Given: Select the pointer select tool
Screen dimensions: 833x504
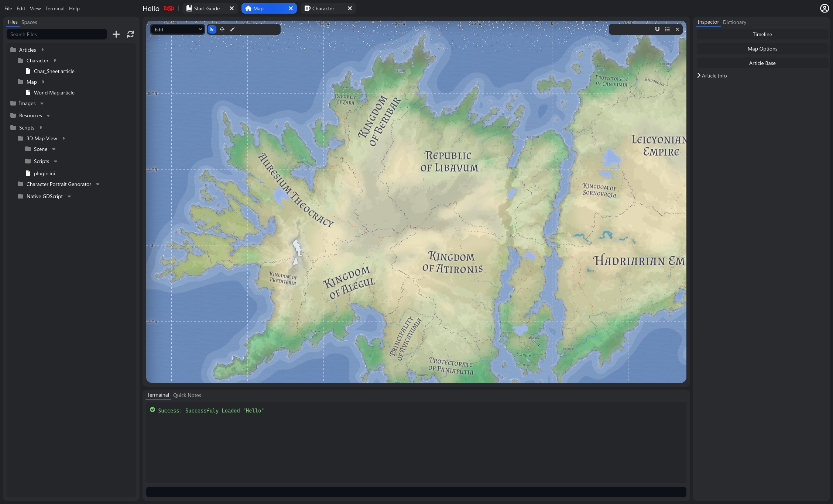Looking at the screenshot, I should point(212,30).
